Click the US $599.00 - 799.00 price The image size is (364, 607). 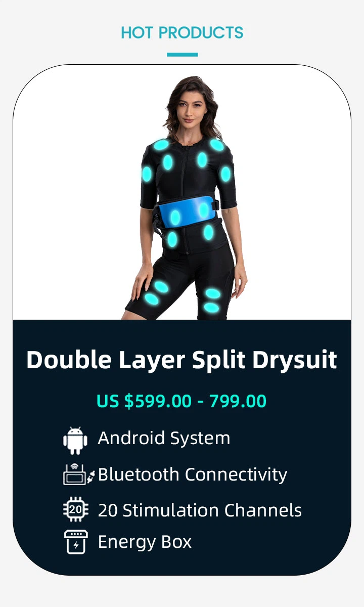pyautogui.click(x=181, y=401)
